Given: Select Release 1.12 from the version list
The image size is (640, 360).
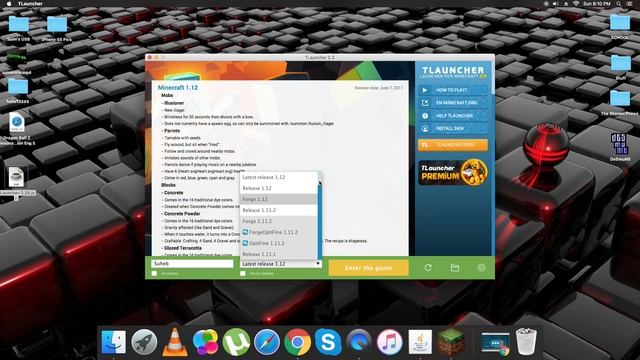Looking at the screenshot, I should coord(278,188).
